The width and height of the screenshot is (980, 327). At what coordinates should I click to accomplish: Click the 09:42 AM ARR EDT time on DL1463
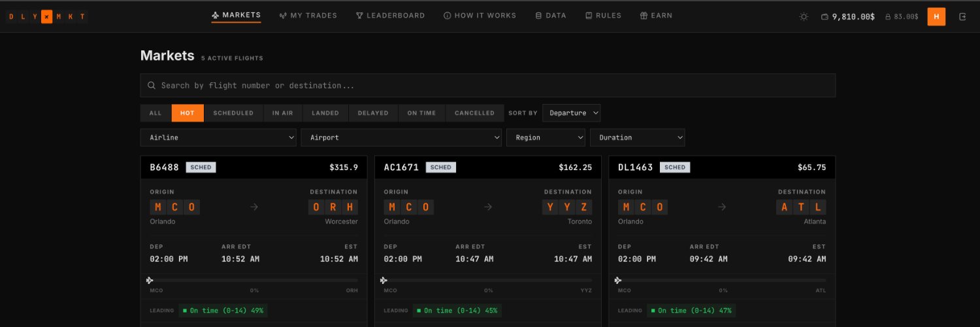tap(709, 259)
